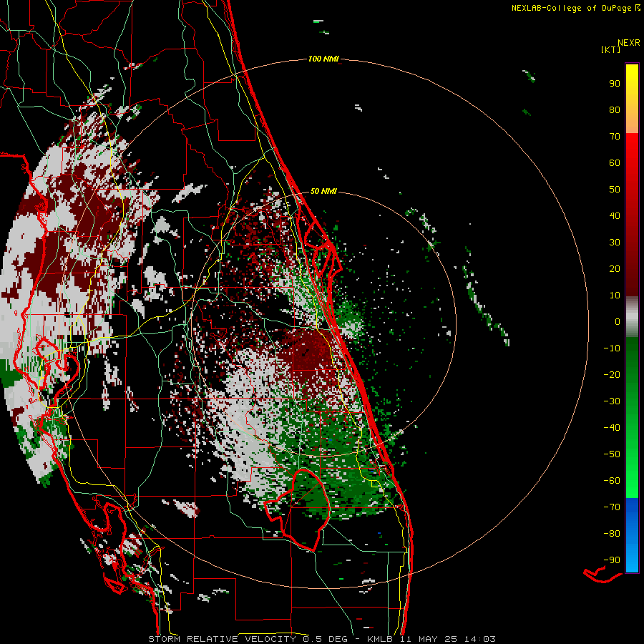Click the KMLB station identifier

pos(380,639)
